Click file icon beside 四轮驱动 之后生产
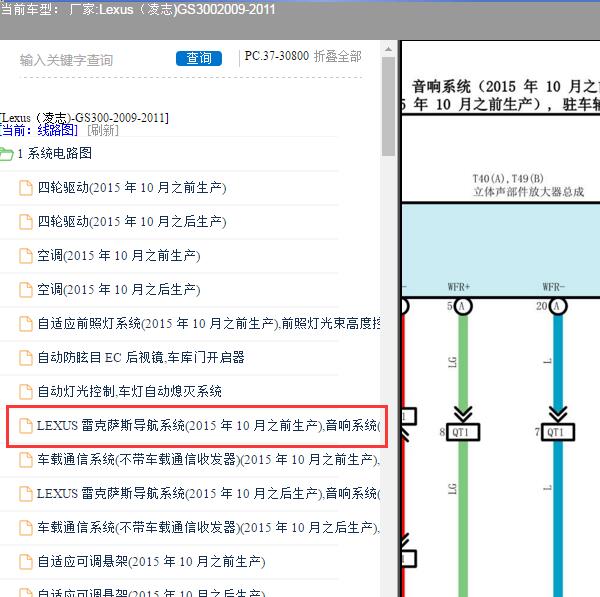Screen dimensions: 600x597 point(26,222)
